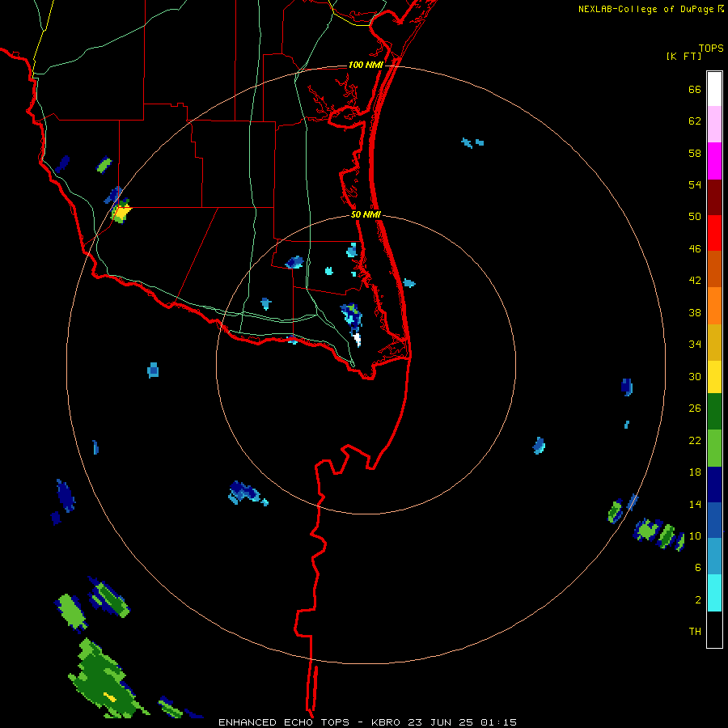Click the light pink legend swatch near 62
Screen dimensions: 728x728
[x=714, y=124]
